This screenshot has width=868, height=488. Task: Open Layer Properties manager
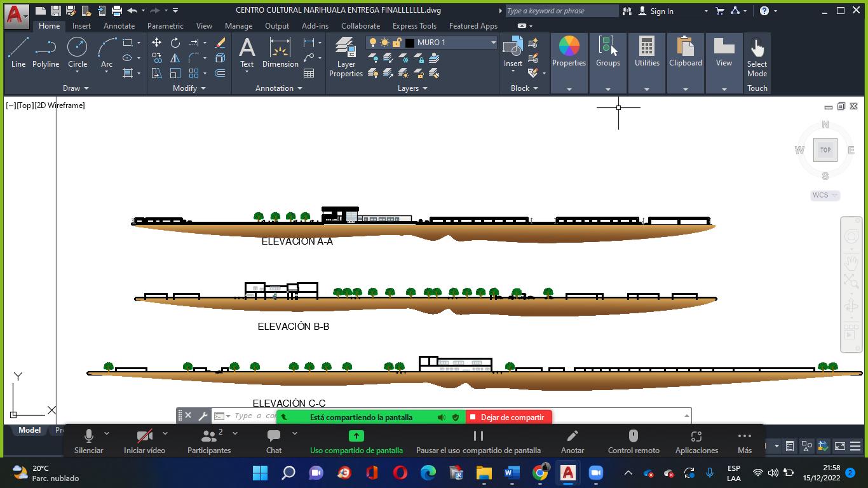346,57
